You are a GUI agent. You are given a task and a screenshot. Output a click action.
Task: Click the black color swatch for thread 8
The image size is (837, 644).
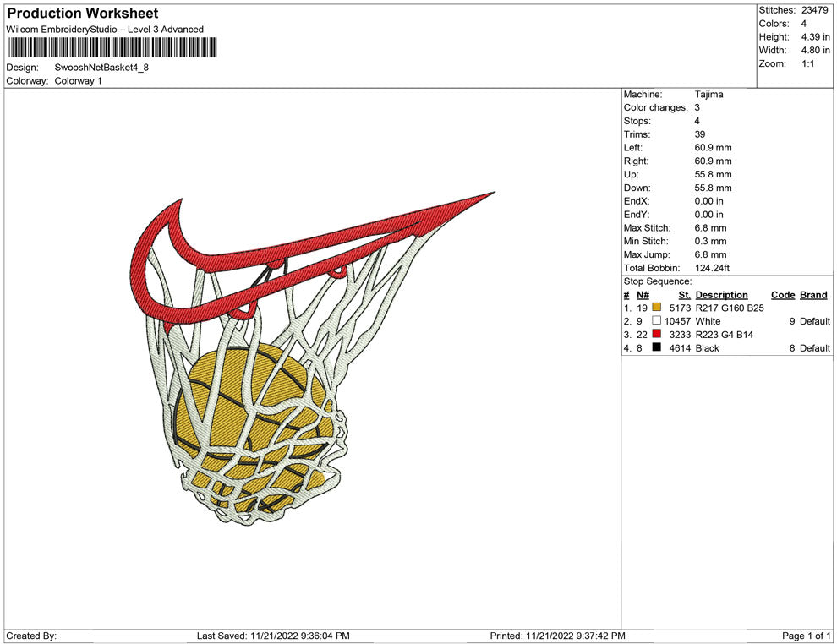[657, 347]
